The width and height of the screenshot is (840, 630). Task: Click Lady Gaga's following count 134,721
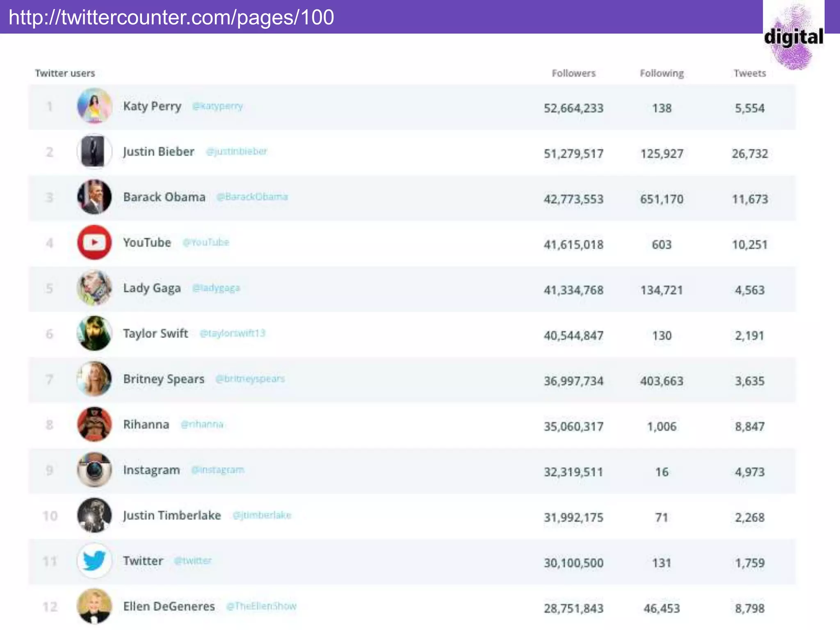[x=662, y=290]
